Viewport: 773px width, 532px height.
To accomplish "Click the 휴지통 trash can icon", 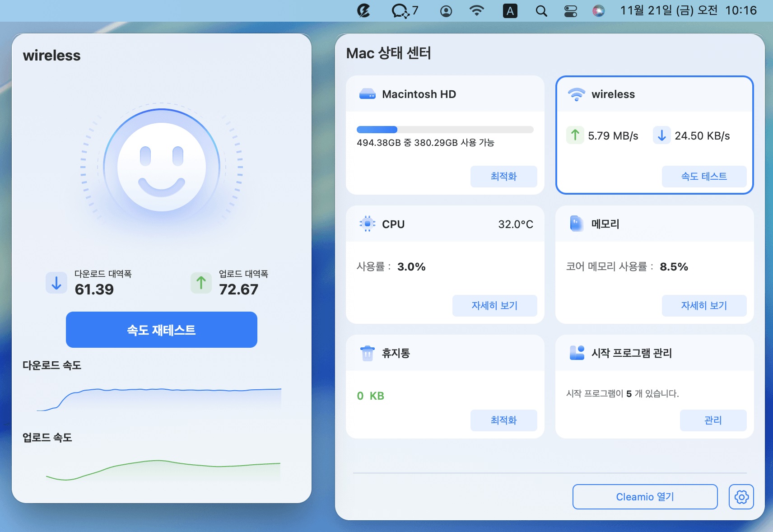I will pyautogui.click(x=368, y=353).
